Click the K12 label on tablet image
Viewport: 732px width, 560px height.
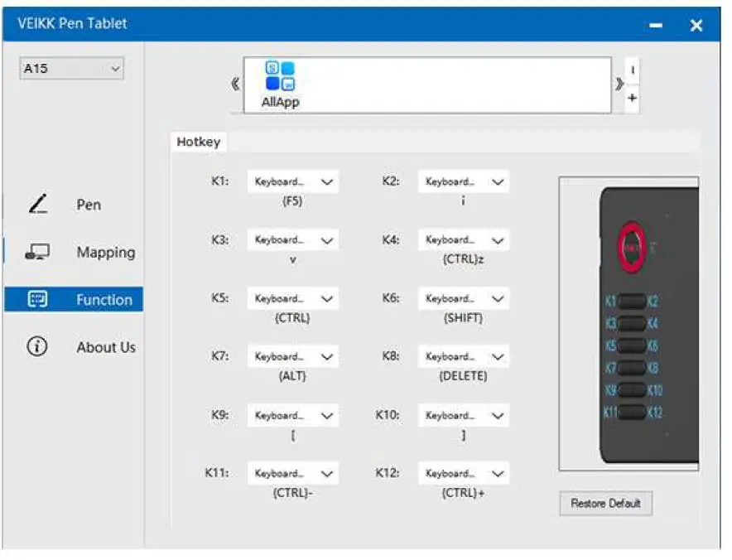pyautogui.click(x=654, y=413)
